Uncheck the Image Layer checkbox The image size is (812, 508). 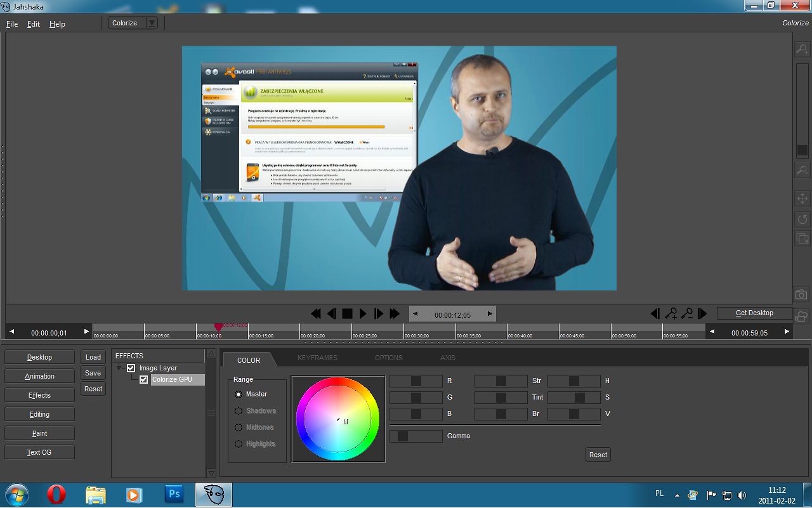tap(131, 368)
